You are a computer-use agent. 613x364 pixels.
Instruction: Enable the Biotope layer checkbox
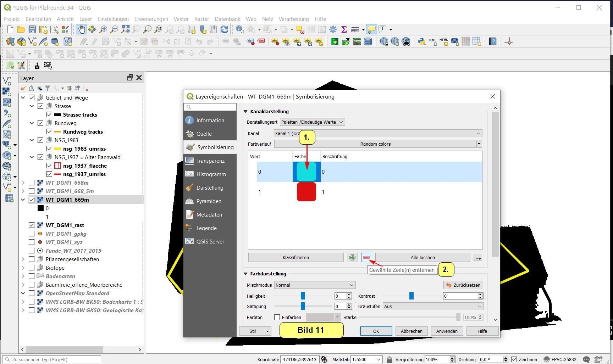click(x=32, y=268)
